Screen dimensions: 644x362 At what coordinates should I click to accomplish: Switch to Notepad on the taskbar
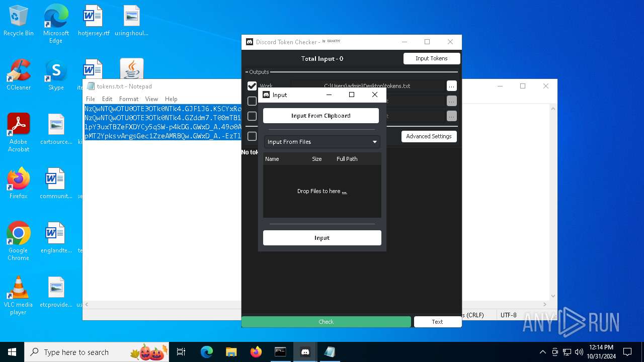[x=330, y=352]
